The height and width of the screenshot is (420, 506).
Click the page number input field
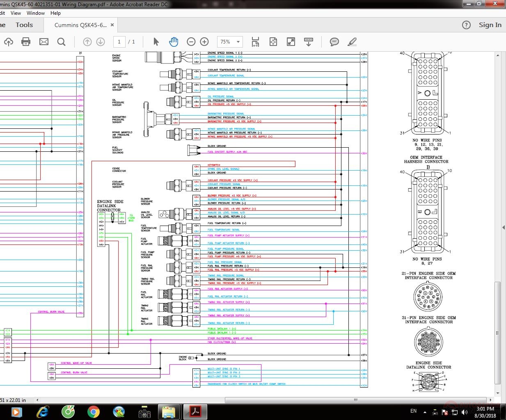click(x=119, y=42)
